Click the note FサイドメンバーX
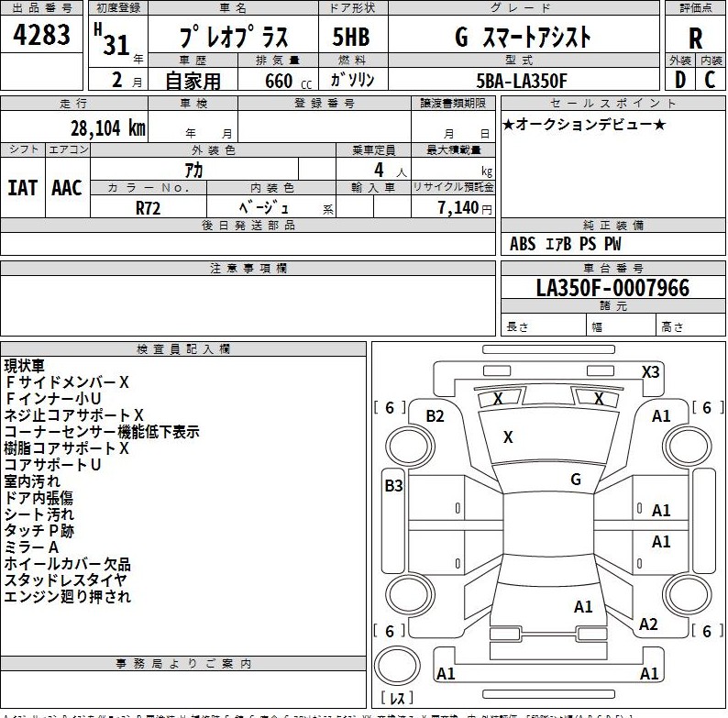Screen dimensions: 728x718 (67, 382)
